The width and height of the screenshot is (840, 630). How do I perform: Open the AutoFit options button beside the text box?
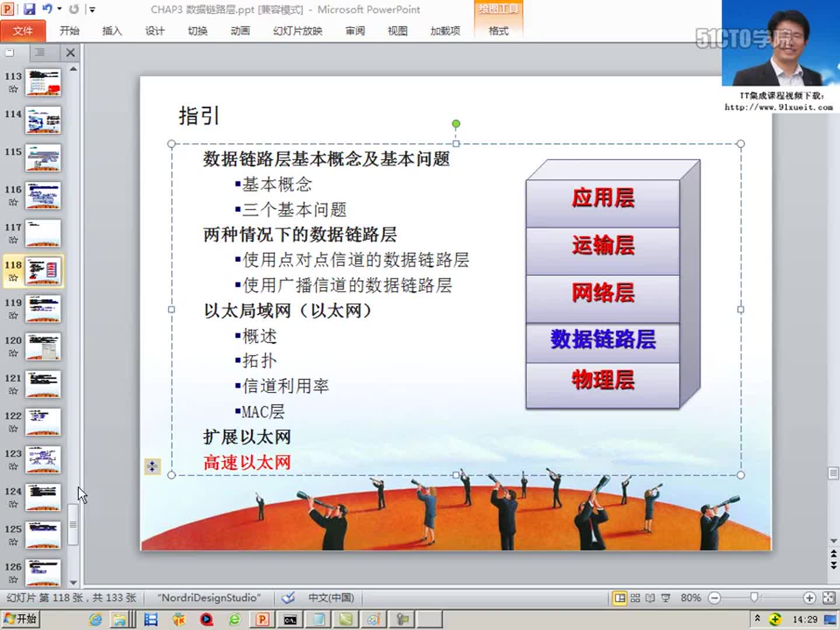pyautogui.click(x=152, y=466)
